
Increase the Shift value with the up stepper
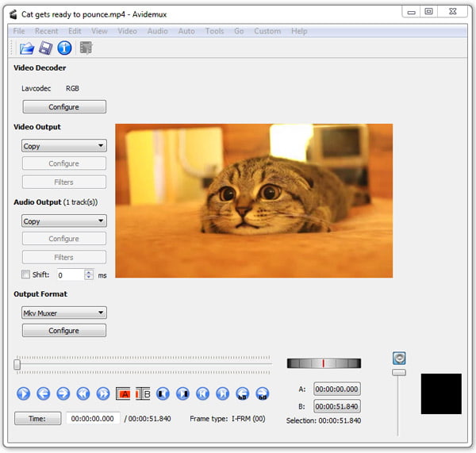(88, 271)
